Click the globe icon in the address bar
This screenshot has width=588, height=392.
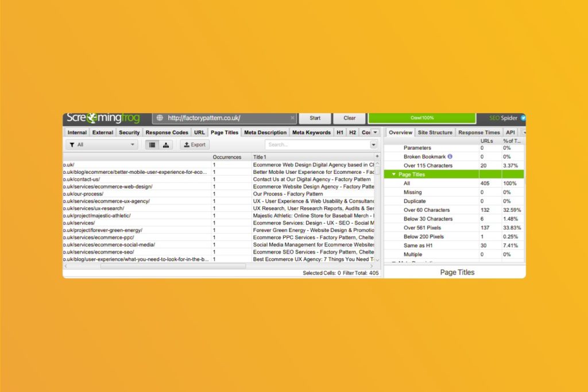[x=160, y=118]
